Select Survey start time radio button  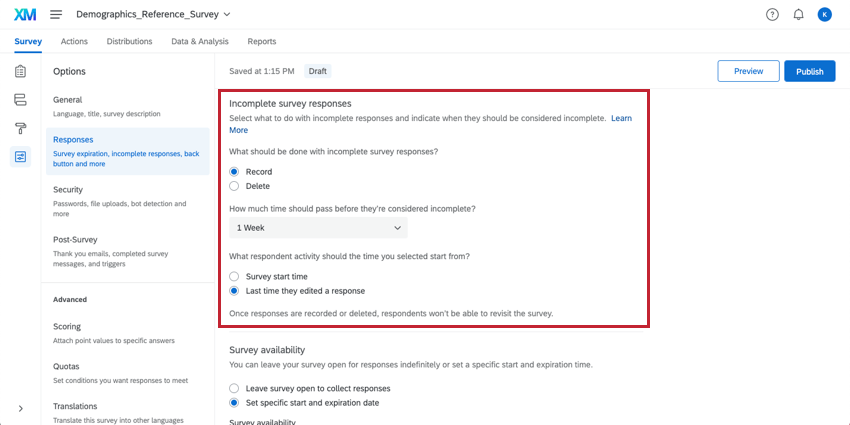[234, 276]
